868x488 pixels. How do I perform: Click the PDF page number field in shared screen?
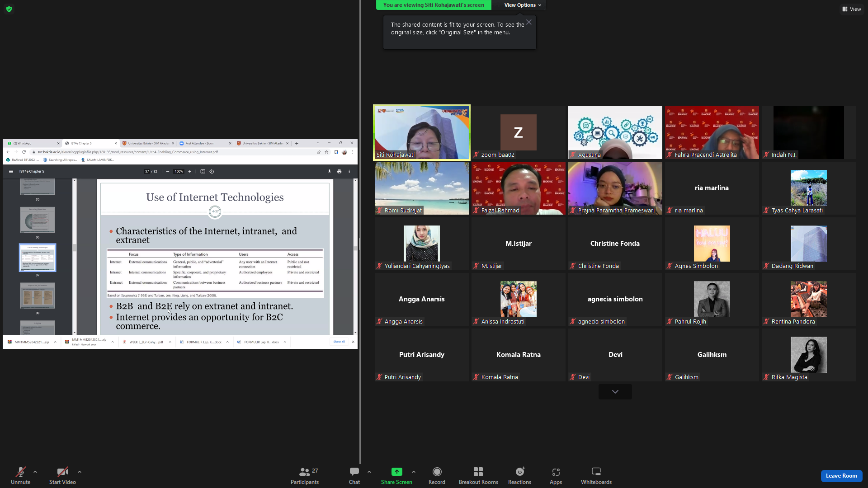coord(147,172)
